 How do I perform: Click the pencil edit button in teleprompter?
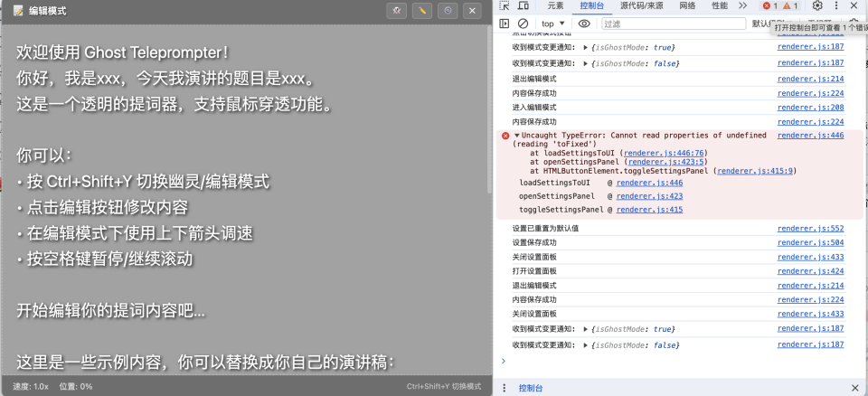[x=421, y=11]
